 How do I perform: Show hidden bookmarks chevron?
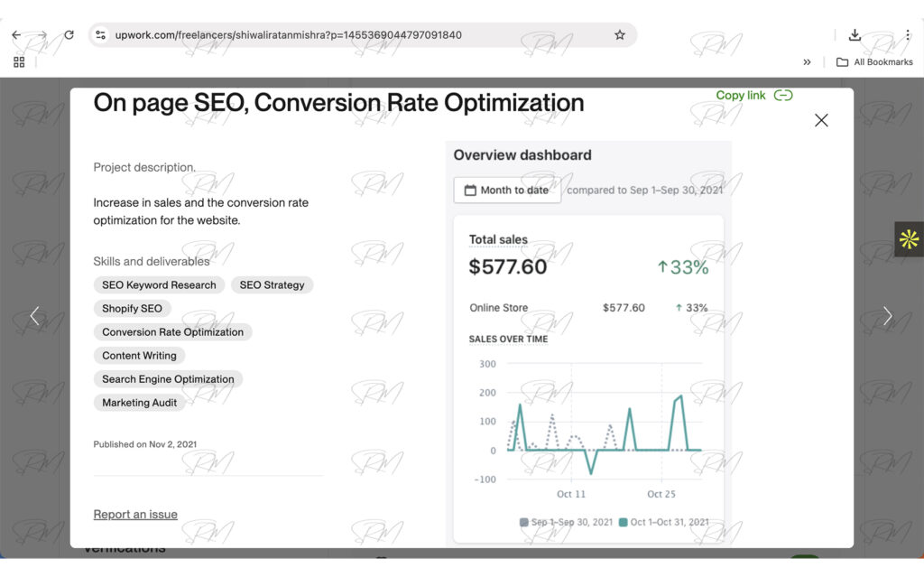[x=807, y=62]
